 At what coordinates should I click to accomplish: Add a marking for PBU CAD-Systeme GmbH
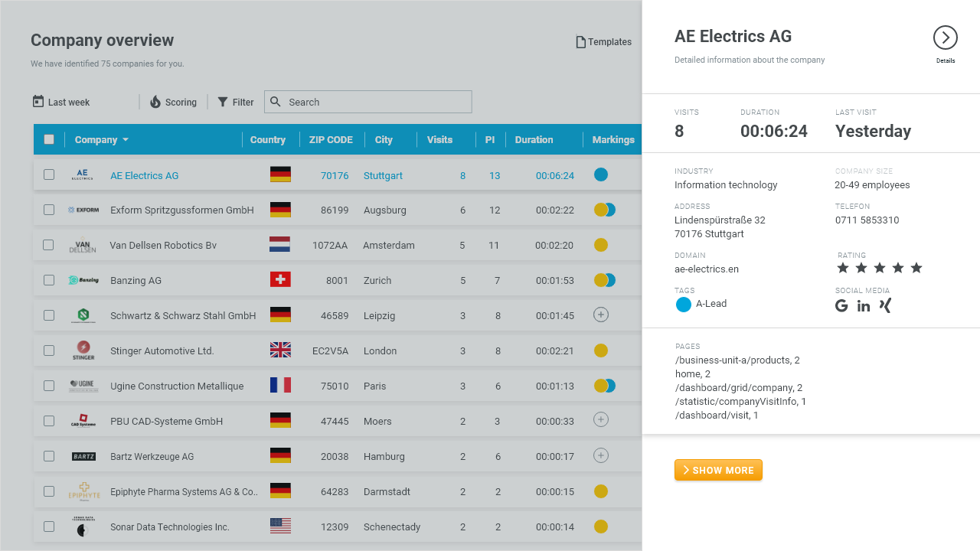click(x=601, y=419)
